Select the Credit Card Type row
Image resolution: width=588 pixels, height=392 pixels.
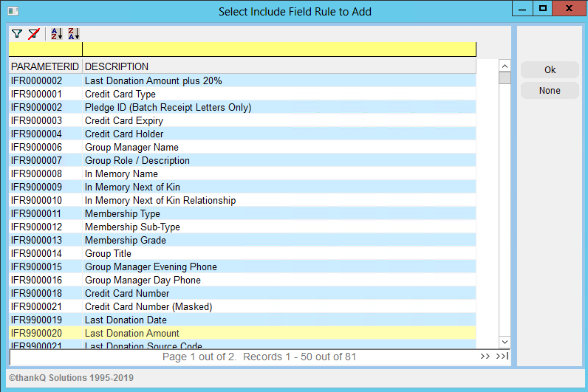click(242, 94)
